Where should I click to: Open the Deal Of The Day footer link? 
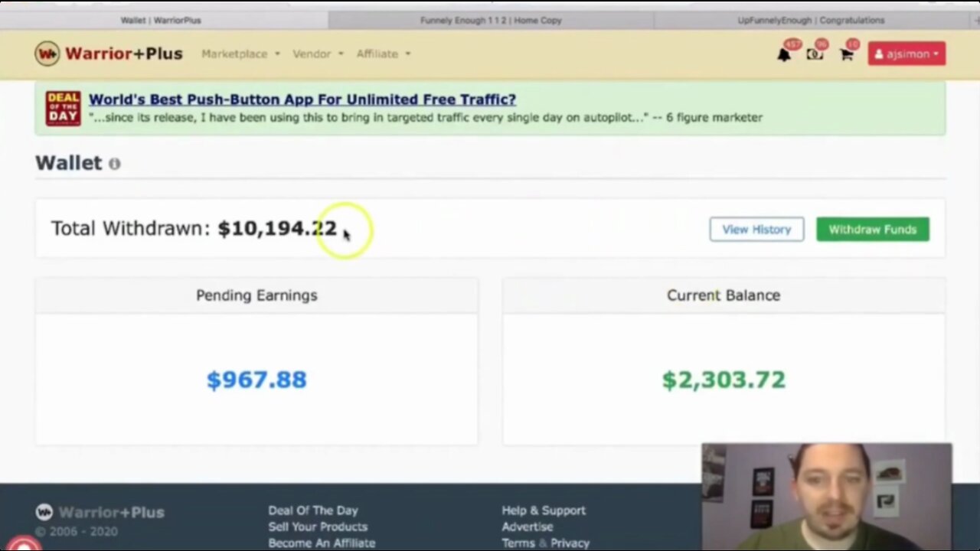click(x=313, y=510)
